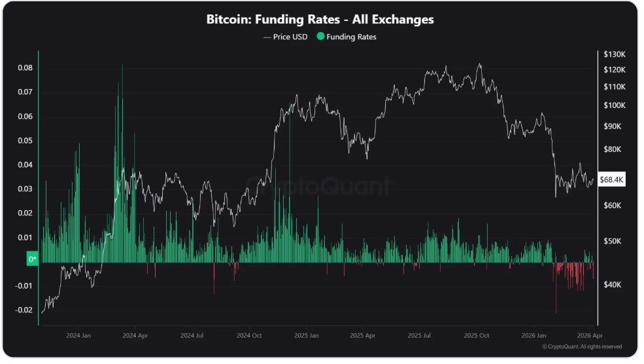Viewport: 644px width, 364px height.
Task: Select the $68.4K current price label
Action: (x=612, y=180)
